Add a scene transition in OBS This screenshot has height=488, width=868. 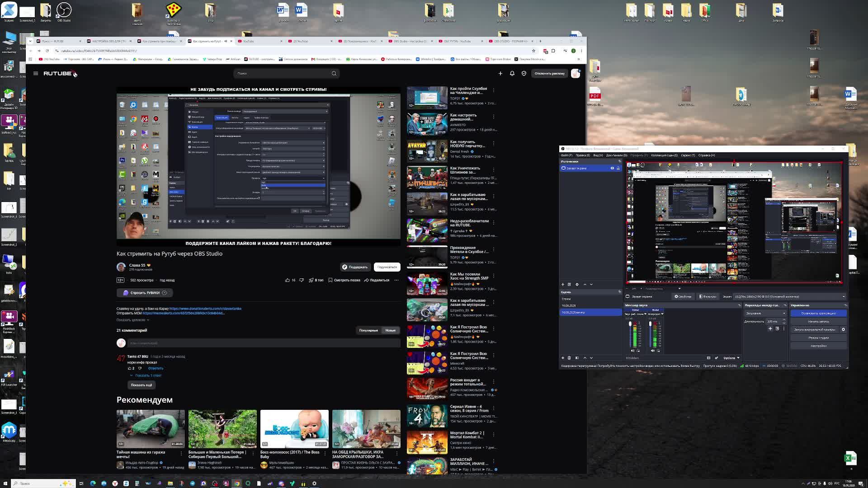[x=770, y=328]
